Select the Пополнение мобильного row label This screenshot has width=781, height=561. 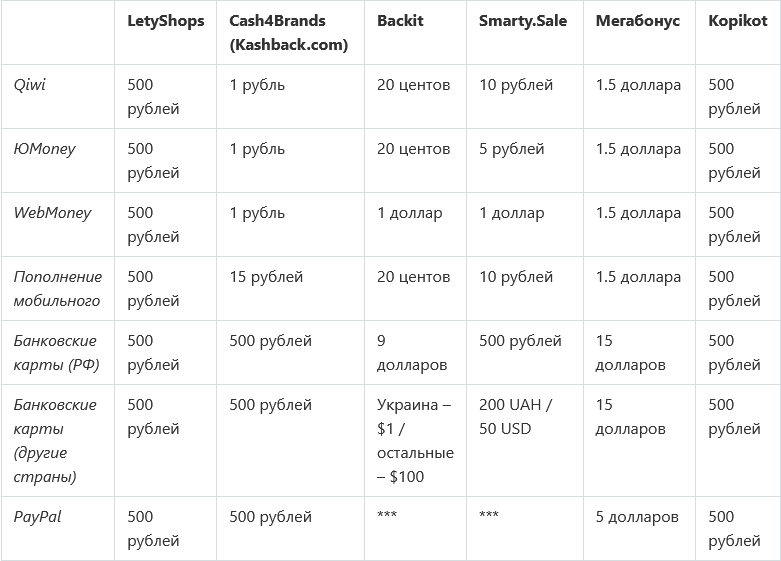pos(57,289)
